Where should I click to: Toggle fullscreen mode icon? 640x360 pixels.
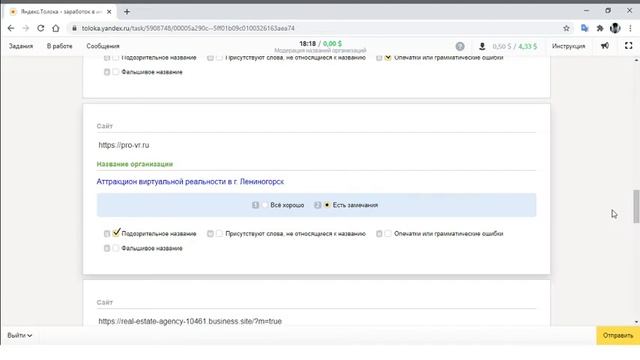point(629,46)
